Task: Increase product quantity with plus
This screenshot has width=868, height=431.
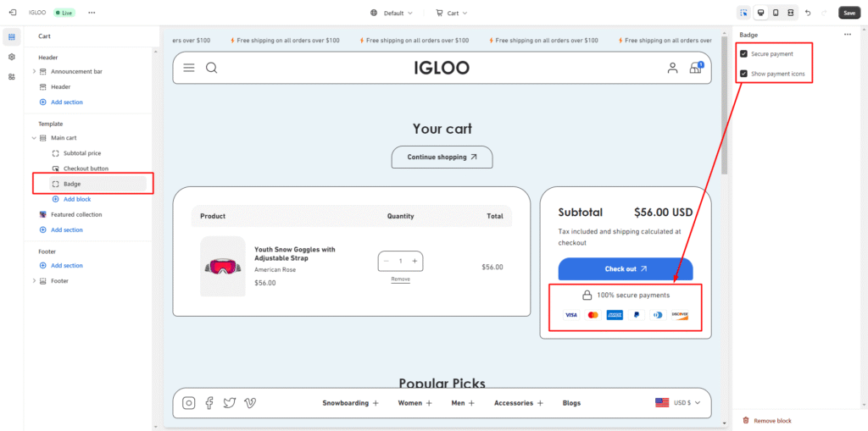Action: 415,261
